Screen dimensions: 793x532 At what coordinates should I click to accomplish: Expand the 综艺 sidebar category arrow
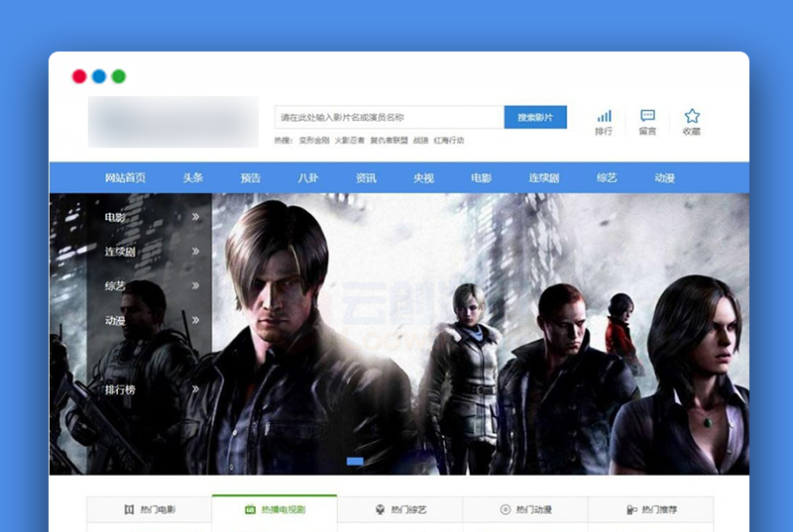[x=195, y=285]
